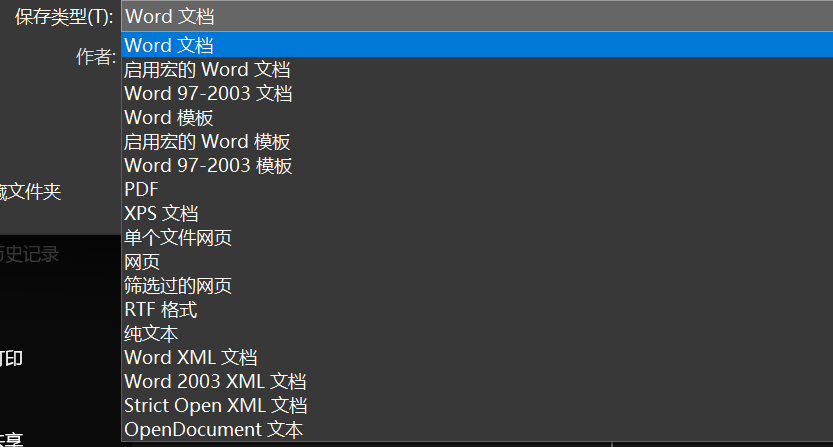Screen dimensions: 833x447
Task: Select Word 97-2003 文档 file type
Action: [x=477, y=93]
